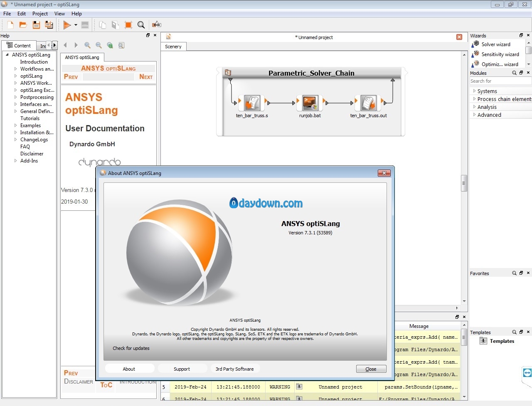Viewport: 532px width, 406px height.
Task: Create a new project with the blank page icon
Action: click(10, 25)
